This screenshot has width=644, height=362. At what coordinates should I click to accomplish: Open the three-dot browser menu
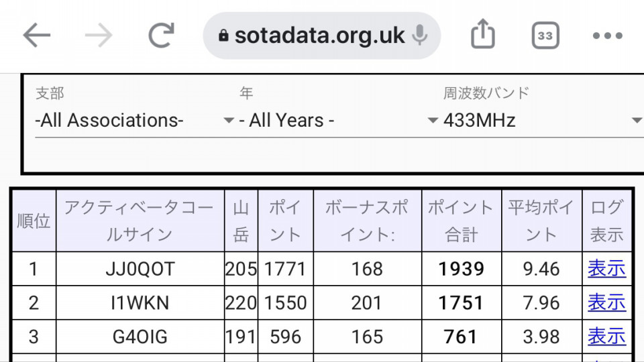[608, 36]
